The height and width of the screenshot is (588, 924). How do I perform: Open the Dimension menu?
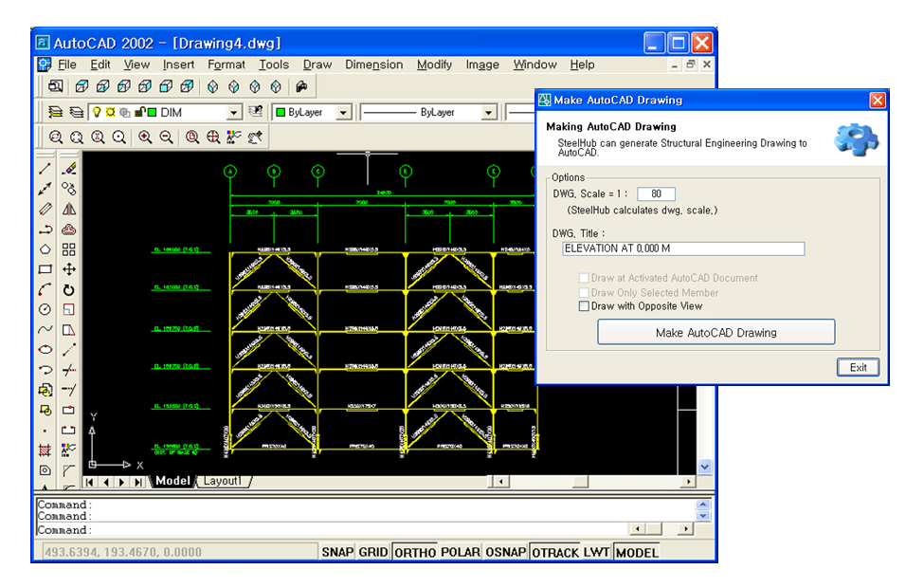coord(373,64)
